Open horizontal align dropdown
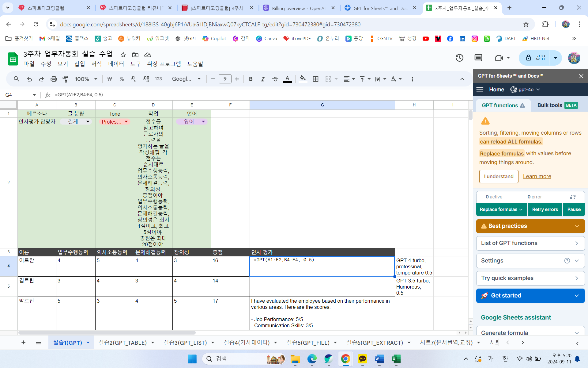 click(349, 79)
